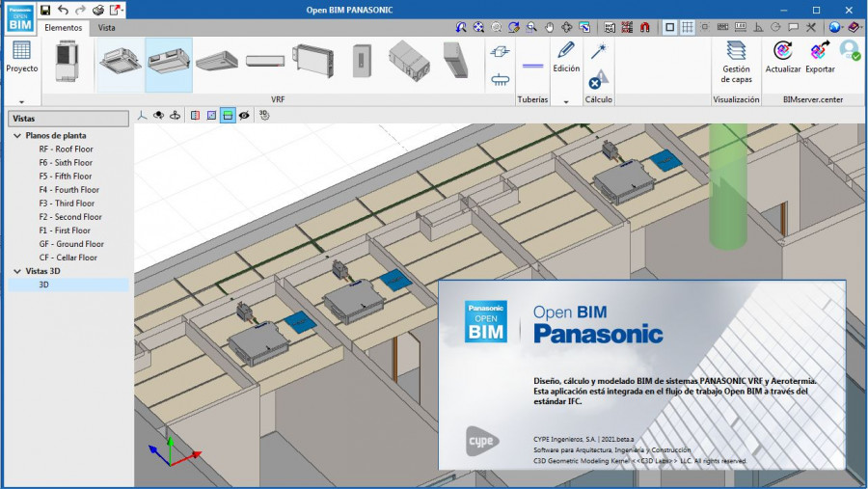Switch to the Elementos ribbon tab

(63, 28)
